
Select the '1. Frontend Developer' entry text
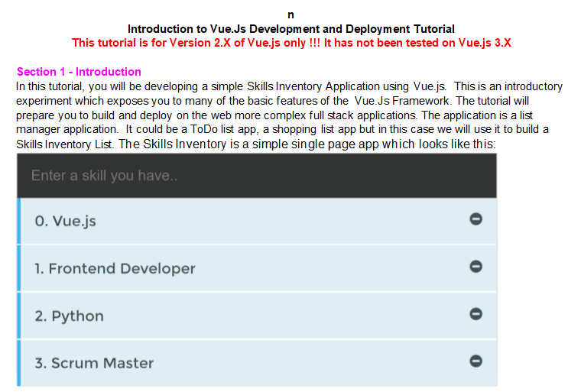pos(115,268)
